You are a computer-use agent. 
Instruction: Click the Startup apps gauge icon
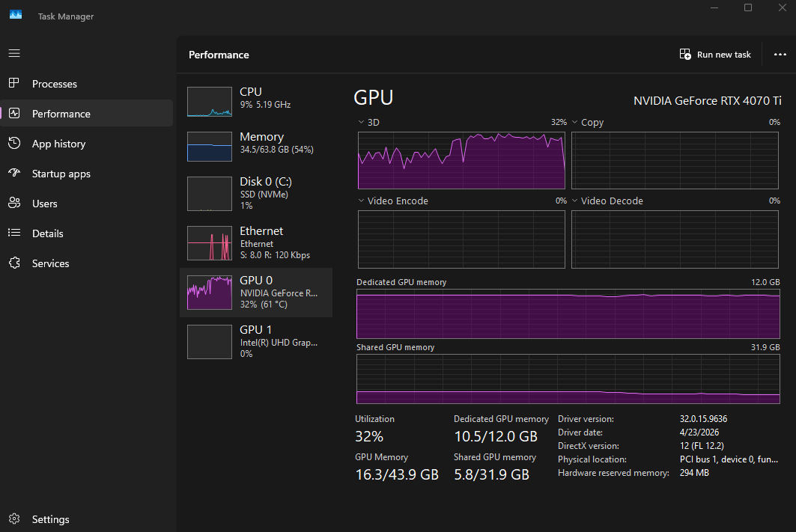click(14, 173)
